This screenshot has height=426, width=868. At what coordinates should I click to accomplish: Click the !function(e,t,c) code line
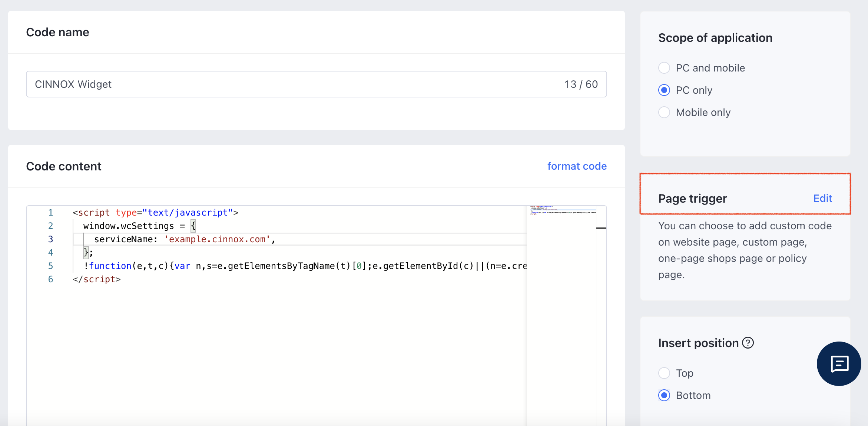(x=305, y=266)
